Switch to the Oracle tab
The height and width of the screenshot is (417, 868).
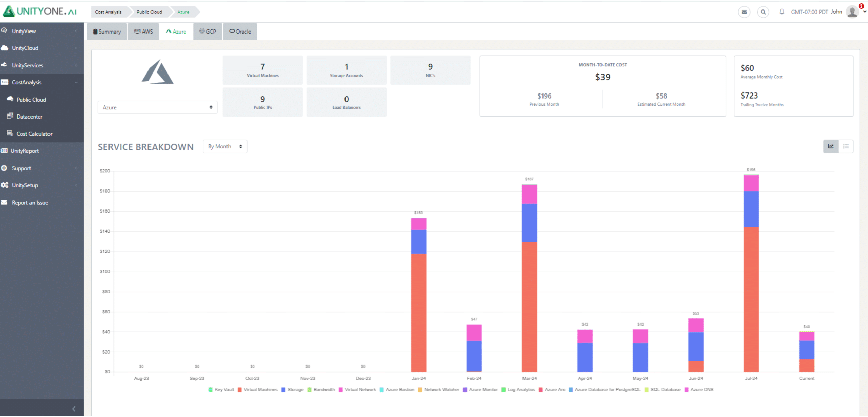coord(240,32)
